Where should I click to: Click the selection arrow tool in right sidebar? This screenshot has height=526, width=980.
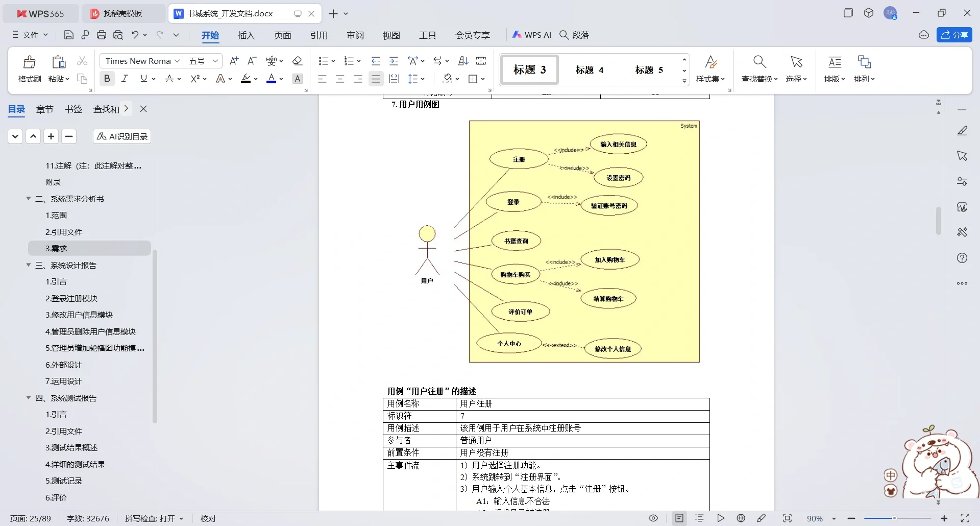pos(963,156)
